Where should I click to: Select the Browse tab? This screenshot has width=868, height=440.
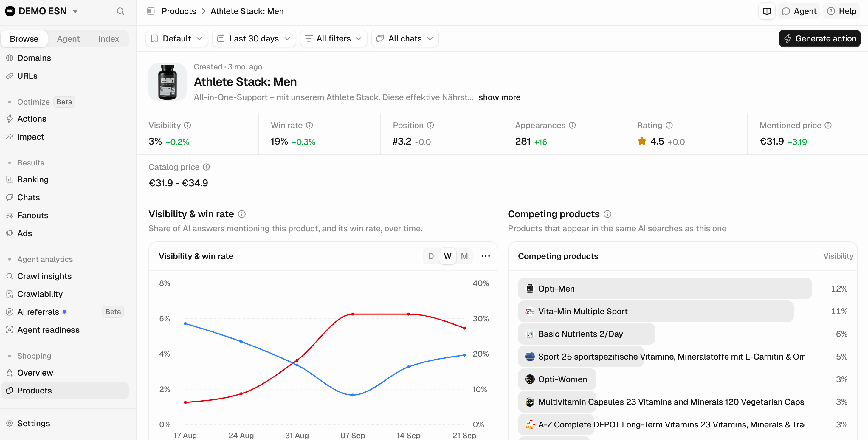pyautogui.click(x=24, y=39)
